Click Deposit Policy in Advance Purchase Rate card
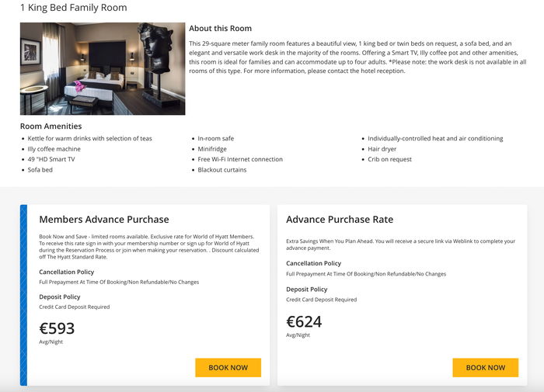Viewport: 544px width, 392px height. click(x=307, y=290)
